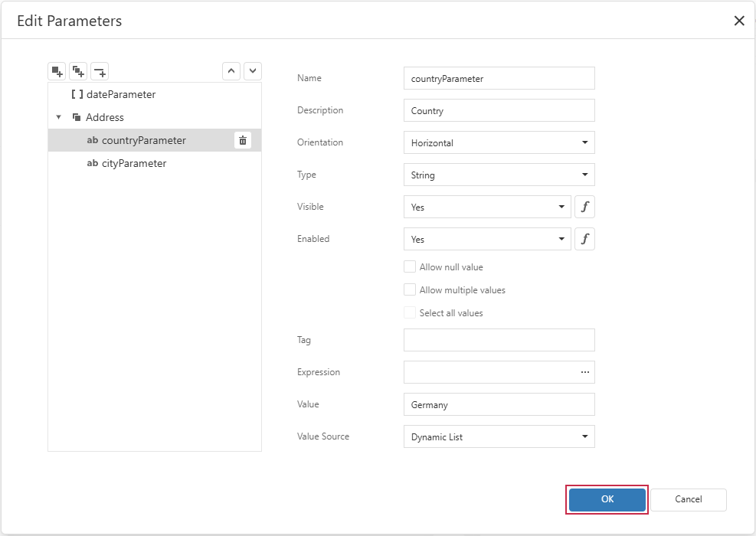Move the selected parameter down
The height and width of the screenshot is (536, 756).
[253, 71]
